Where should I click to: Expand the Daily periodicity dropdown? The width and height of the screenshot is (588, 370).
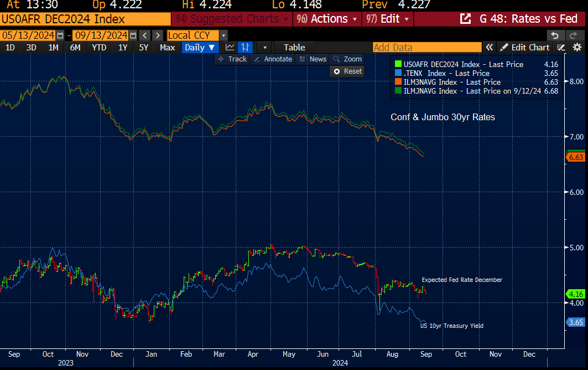point(200,48)
